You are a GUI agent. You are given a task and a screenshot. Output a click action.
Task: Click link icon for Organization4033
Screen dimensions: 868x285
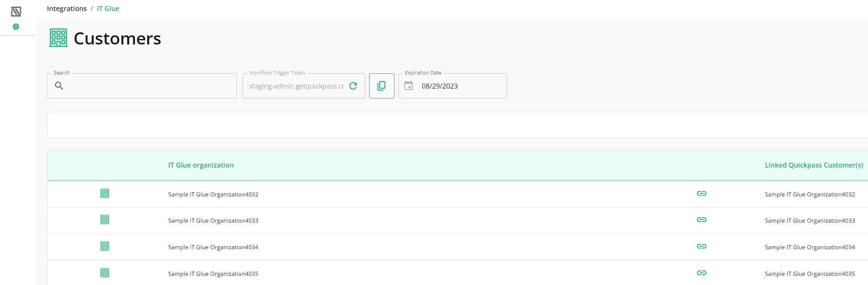[702, 220]
